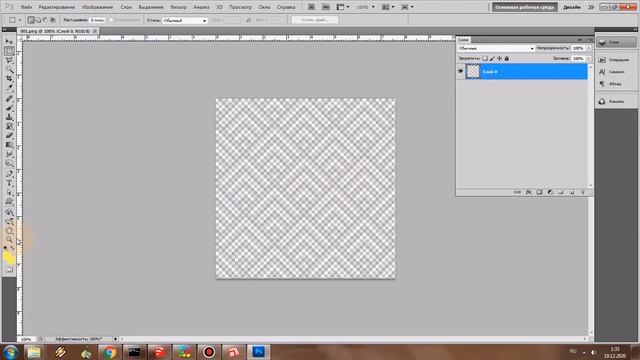Select the Rectangular Marquee tool in toolbox
This screenshot has width=640, height=360.
tap(9, 51)
